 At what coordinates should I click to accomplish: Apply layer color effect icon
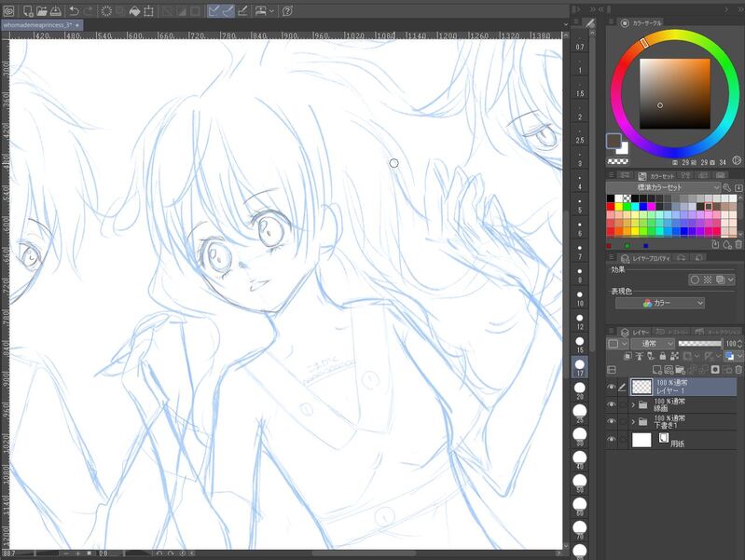721,280
